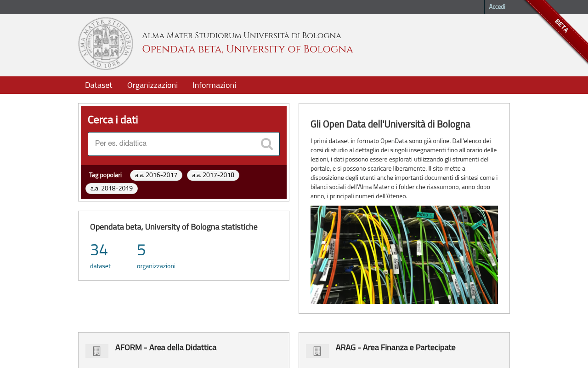The width and height of the screenshot is (588, 368).
Task: Open the Dataset menu item
Action: [98, 85]
